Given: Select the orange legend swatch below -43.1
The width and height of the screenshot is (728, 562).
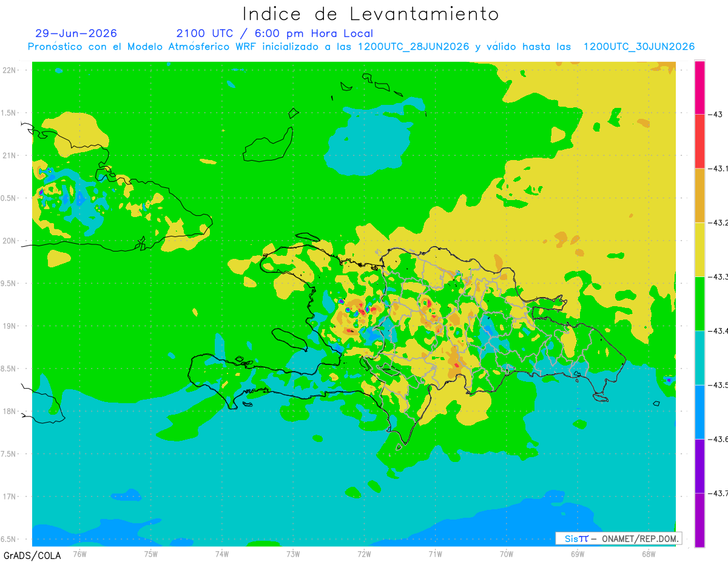Looking at the screenshot, I should pyautogui.click(x=699, y=195).
